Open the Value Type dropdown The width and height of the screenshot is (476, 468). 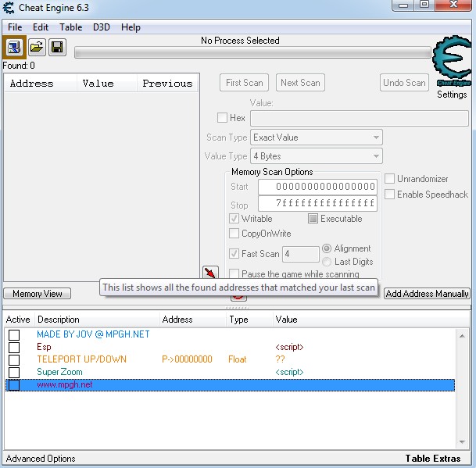click(317, 156)
